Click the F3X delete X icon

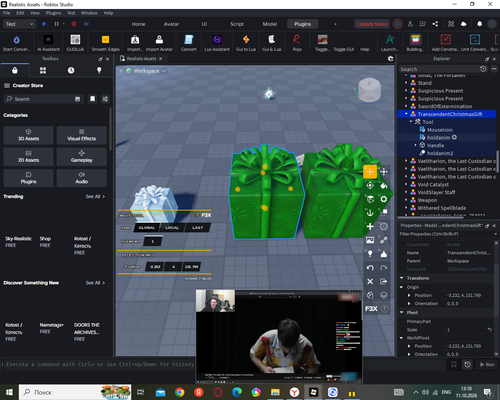370,281
